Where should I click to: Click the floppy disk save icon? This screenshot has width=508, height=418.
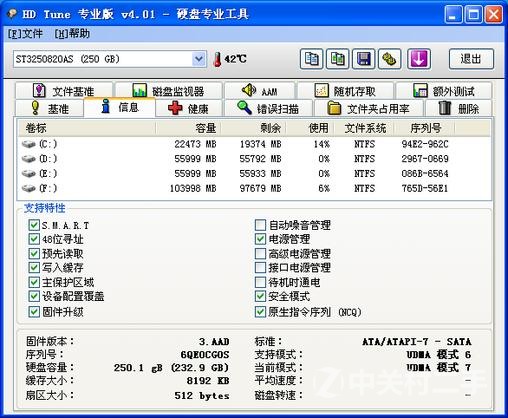pyautogui.click(x=363, y=59)
